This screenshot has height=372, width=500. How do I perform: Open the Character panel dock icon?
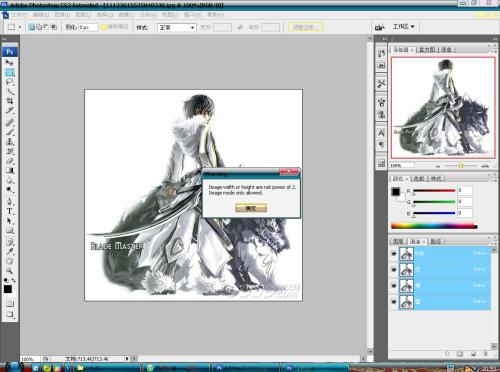[381, 133]
